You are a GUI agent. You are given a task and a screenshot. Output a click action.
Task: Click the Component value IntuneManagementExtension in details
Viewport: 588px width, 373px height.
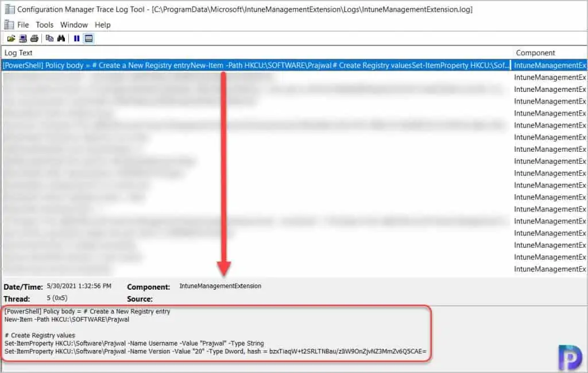click(220, 286)
